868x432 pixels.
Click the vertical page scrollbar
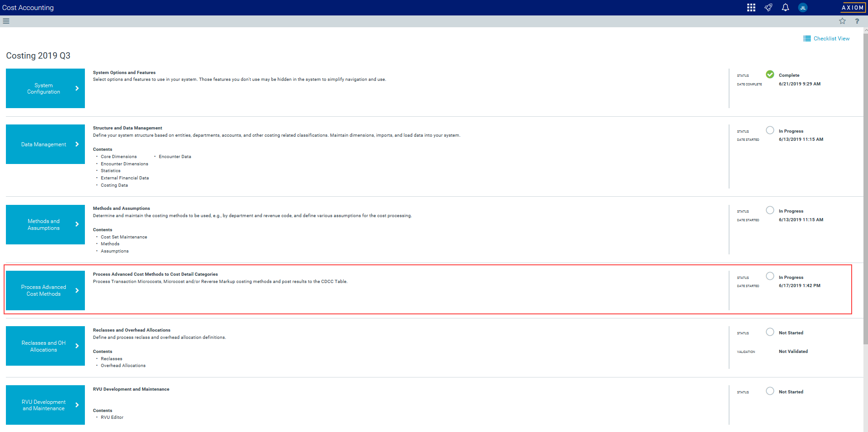(865, 189)
